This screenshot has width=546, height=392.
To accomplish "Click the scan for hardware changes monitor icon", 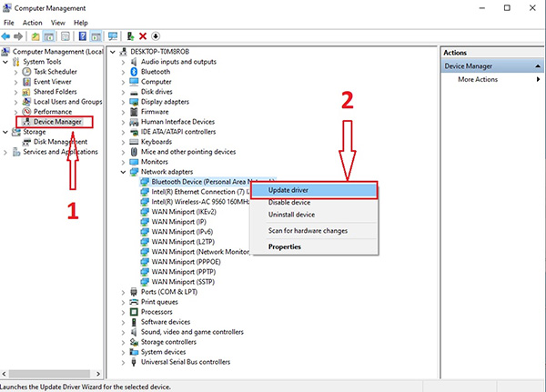I will pos(113,35).
